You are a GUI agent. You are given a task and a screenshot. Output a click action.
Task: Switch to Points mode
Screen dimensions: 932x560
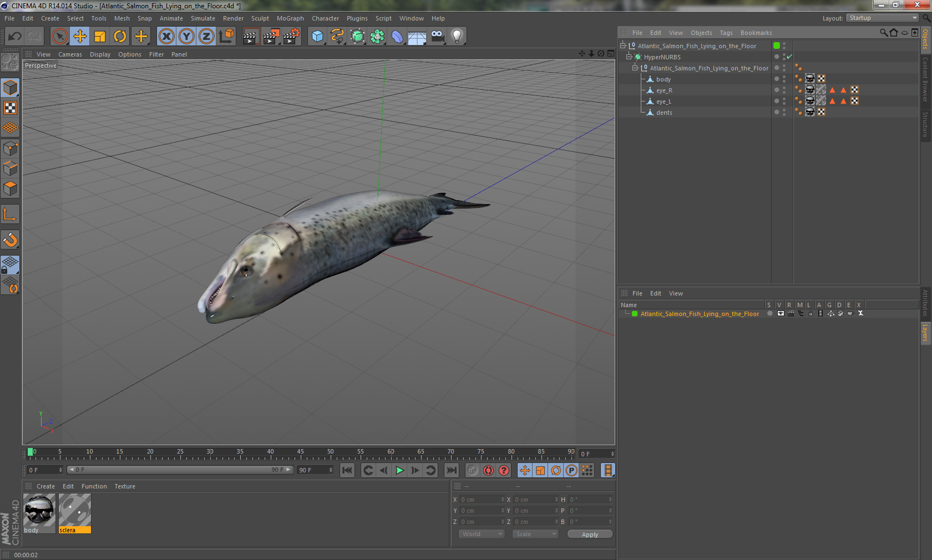[10, 148]
